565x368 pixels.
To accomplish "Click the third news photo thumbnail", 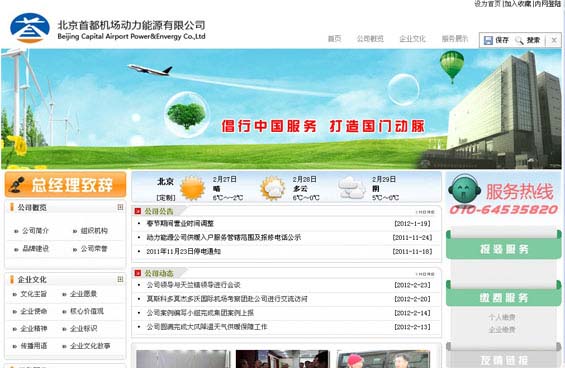I will coord(383,359).
